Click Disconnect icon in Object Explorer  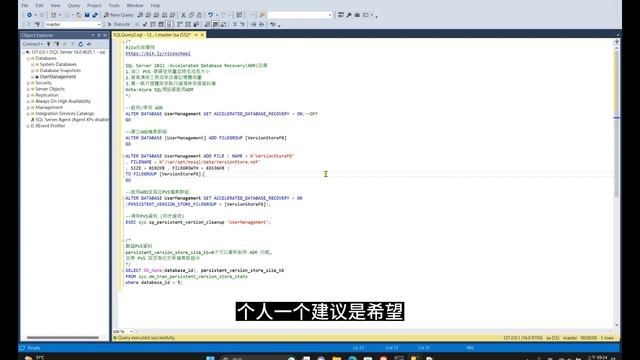point(57,44)
